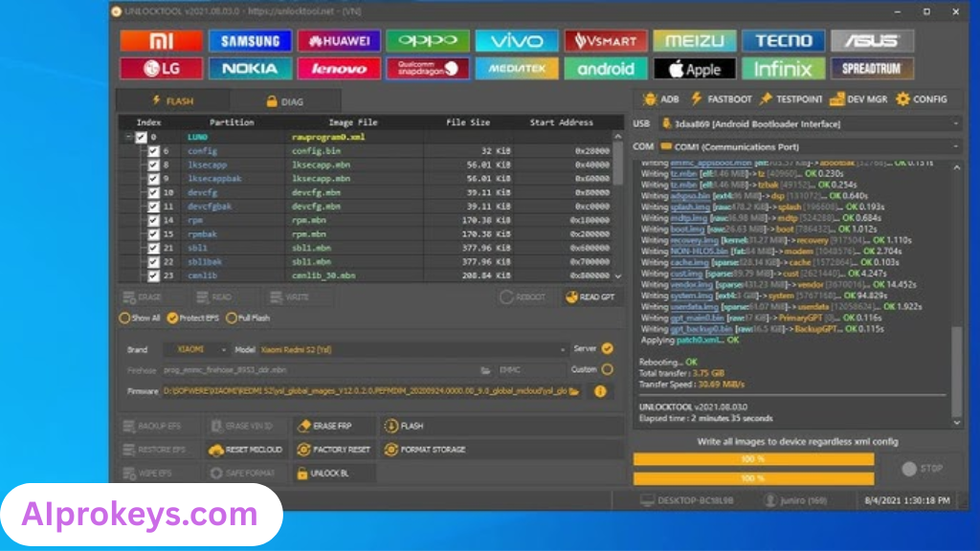Choose the Huawei brand tile
980x551 pixels.
339,40
